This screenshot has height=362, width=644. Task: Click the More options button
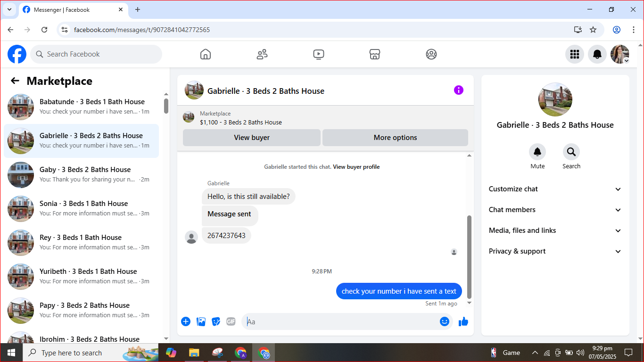tap(395, 138)
